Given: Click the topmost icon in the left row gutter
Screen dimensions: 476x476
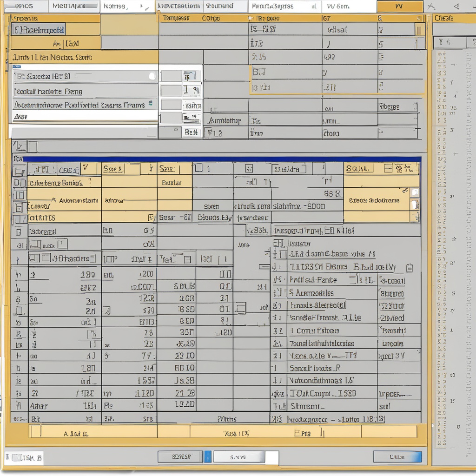Looking at the screenshot, I should tap(19, 171).
